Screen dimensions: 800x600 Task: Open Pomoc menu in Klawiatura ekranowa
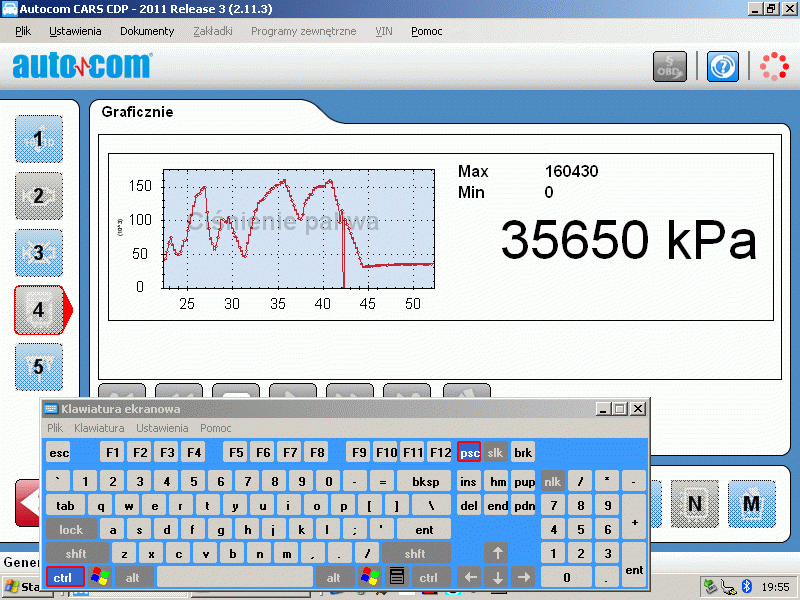215,428
